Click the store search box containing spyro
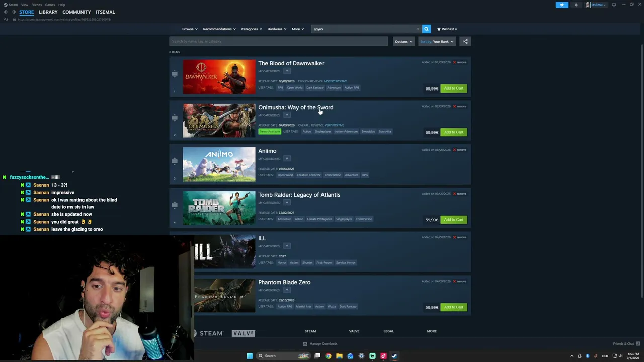Image resolution: width=644 pixels, height=362 pixels. tap(366, 29)
